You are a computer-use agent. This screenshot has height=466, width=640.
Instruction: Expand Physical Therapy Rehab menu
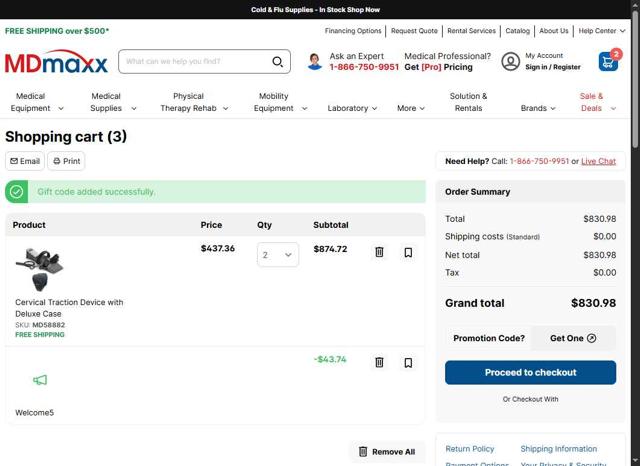click(194, 102)
